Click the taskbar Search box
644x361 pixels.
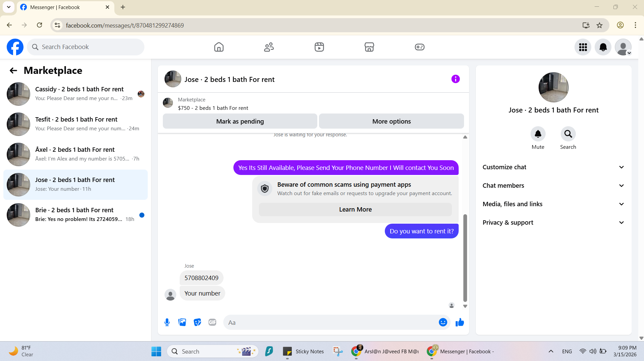[213, 352]
